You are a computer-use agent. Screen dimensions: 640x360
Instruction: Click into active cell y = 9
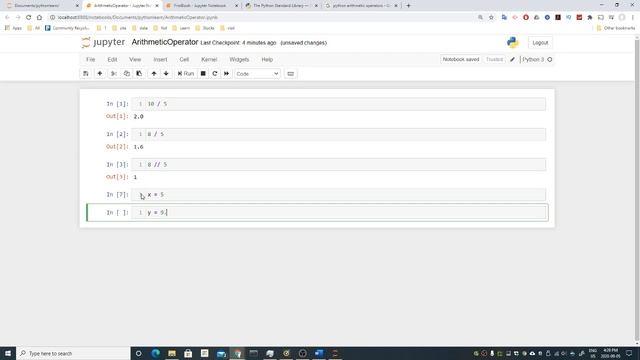(339, 213)
